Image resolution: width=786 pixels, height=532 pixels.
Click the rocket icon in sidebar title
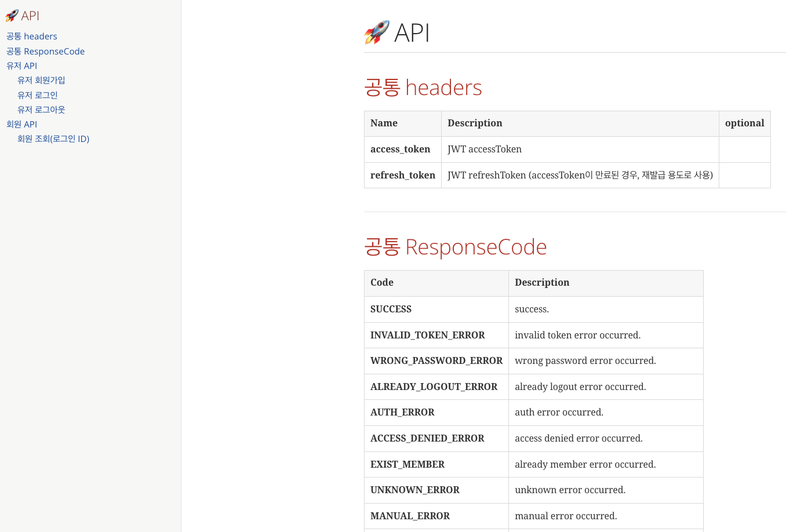tap(12, 16)
